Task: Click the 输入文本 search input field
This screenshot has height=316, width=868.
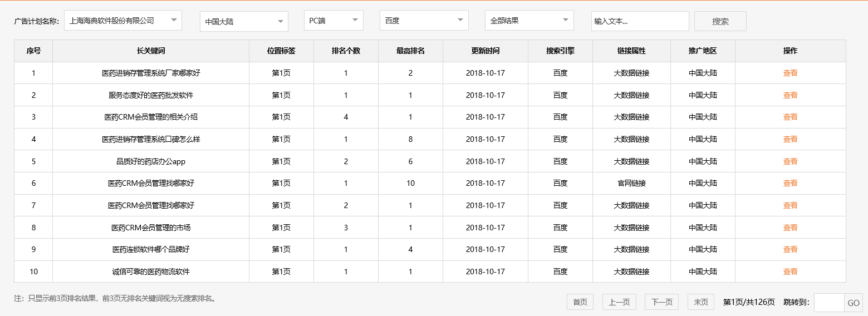Action: tap(640, 21)
